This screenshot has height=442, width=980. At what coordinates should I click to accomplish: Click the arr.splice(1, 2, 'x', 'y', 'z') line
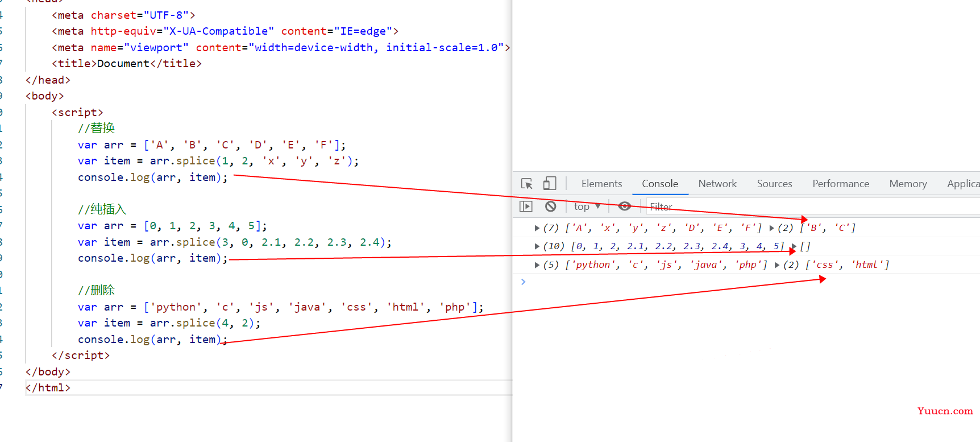[218, 161]
